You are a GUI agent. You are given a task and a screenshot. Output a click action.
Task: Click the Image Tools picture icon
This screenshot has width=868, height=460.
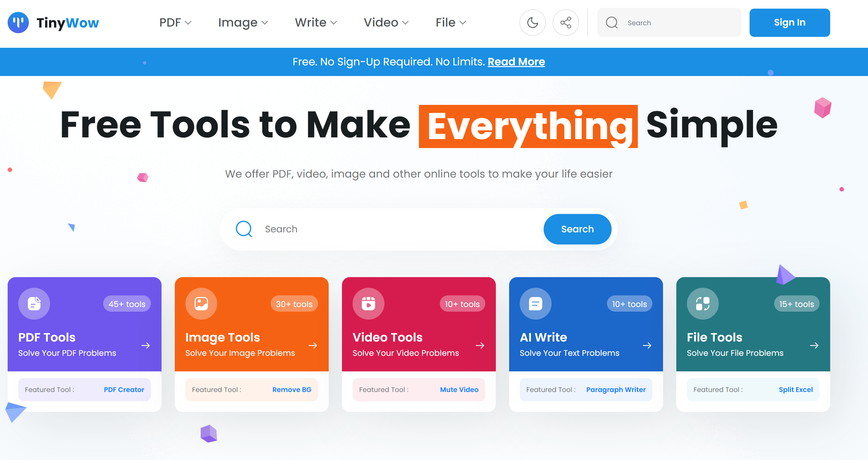[x=201, y=304]
